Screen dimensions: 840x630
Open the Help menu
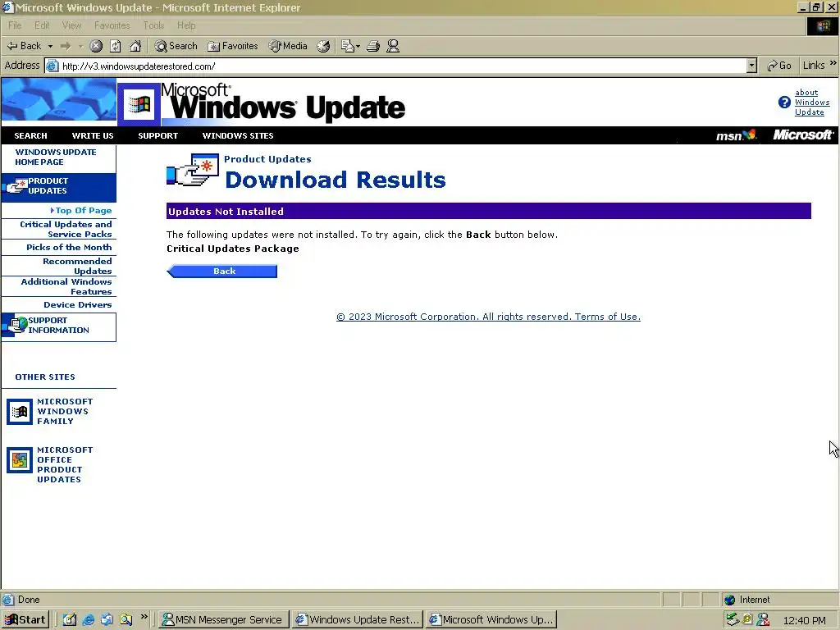point(186,25)
